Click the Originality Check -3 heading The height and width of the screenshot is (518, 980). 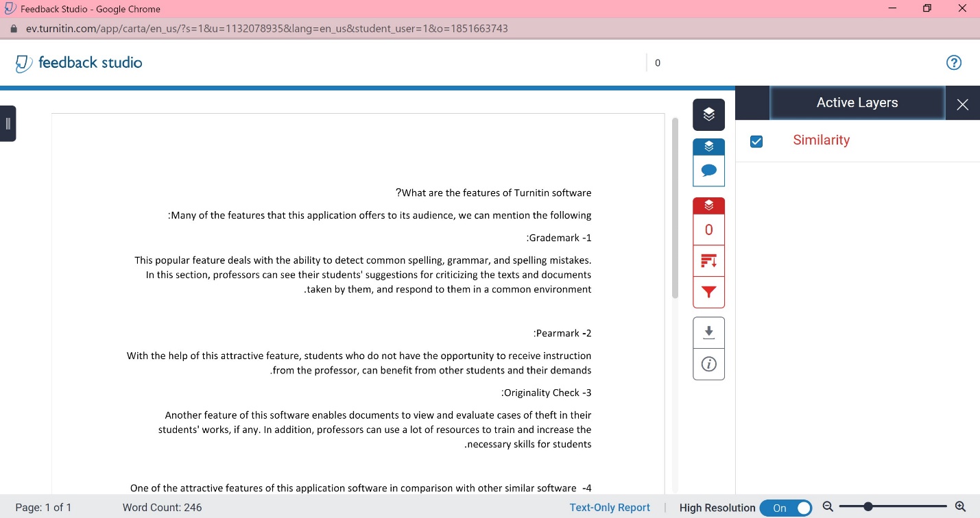(x=547, y=393)
